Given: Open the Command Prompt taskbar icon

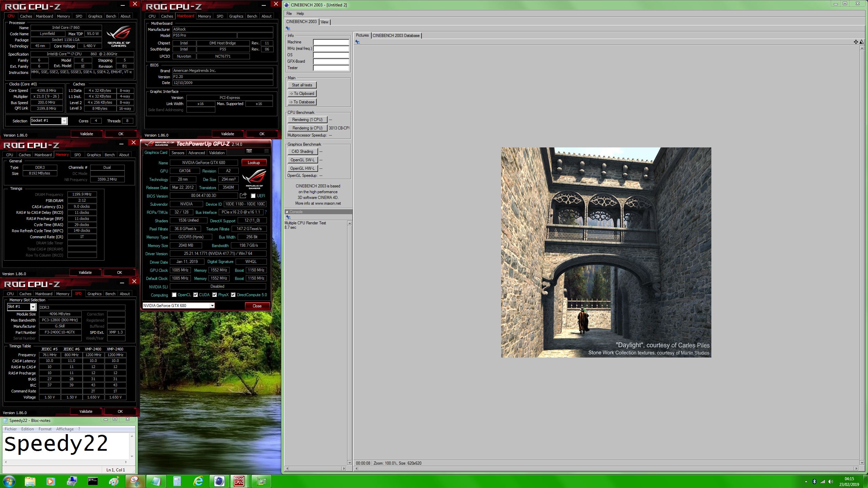Looking at the screenshot, I should (x=93, y=481).
